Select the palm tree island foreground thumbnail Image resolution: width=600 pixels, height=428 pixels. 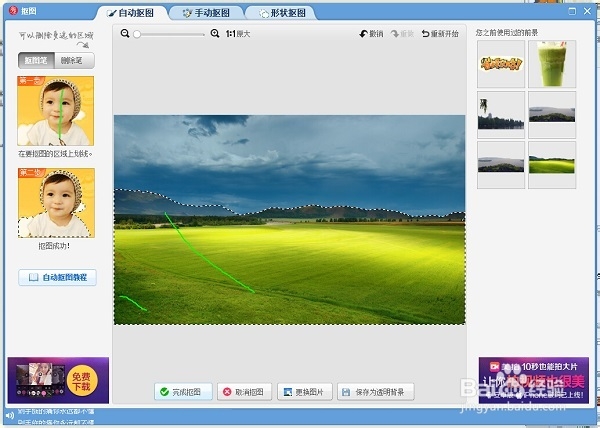(x=501, y=114)
